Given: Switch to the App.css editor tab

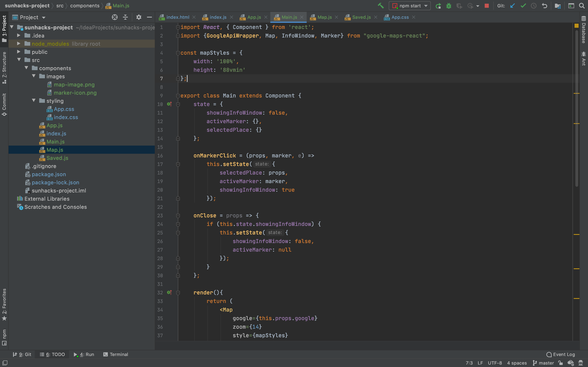Looking at the screenshot, I should point(400,17).
